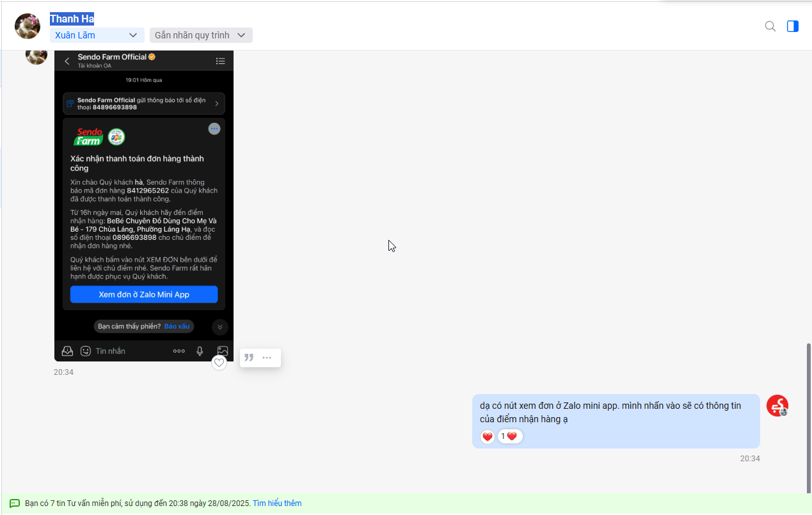Viewport: 812px width, 515px height.
Task: Open the Gắn nhãn quy trình dropdown
Action: click(201, 35)
